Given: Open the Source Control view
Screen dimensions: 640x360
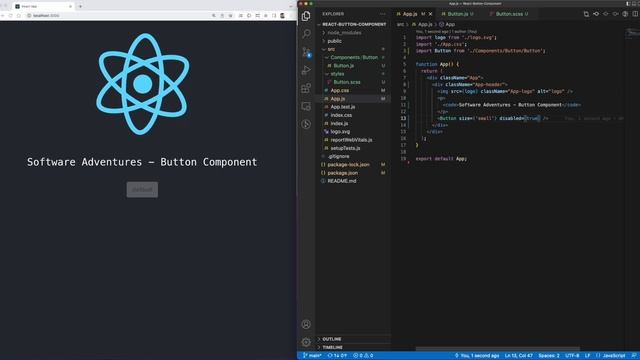Looking at the screenshot, I should pos(306,52).
